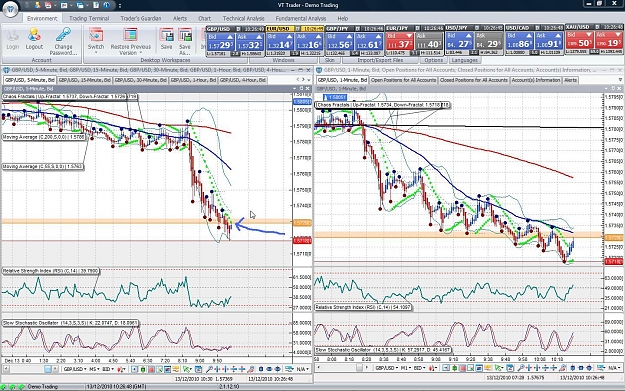This screenshot has width=625, height=391.
Task: Click GBP/USD Bid price 1.5729 button
Action: click(220, 41)
